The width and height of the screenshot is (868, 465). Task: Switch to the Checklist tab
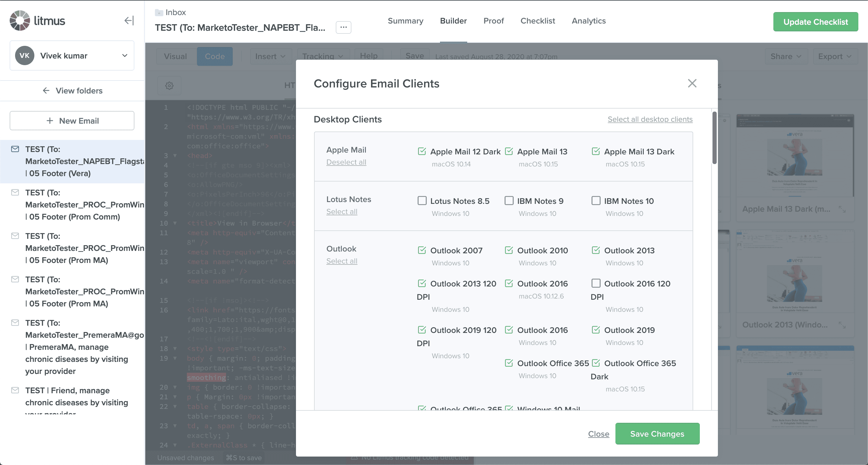(537, 21)
